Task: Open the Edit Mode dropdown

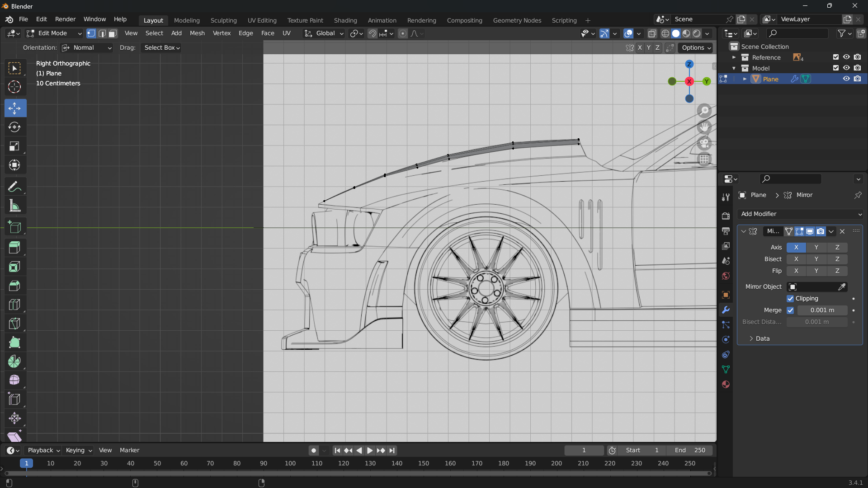Action: pyautogui.click(x=54, y=33)
